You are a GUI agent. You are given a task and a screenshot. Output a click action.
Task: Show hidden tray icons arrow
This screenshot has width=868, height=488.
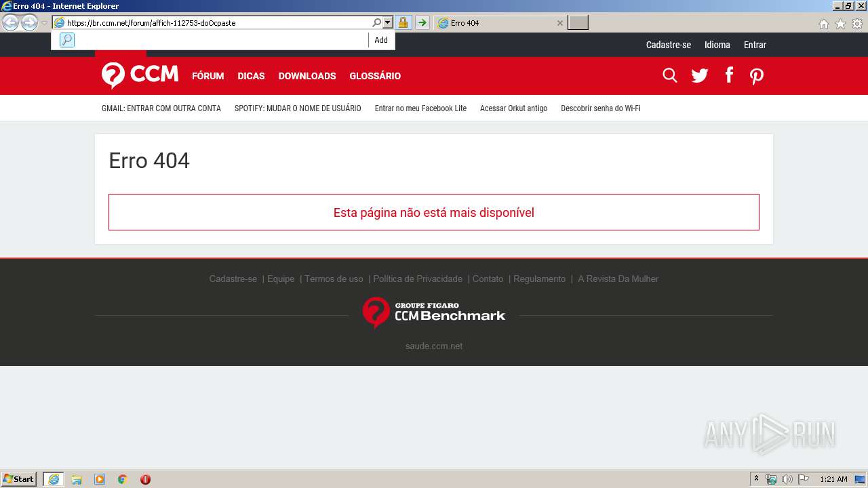pos(756,479)
